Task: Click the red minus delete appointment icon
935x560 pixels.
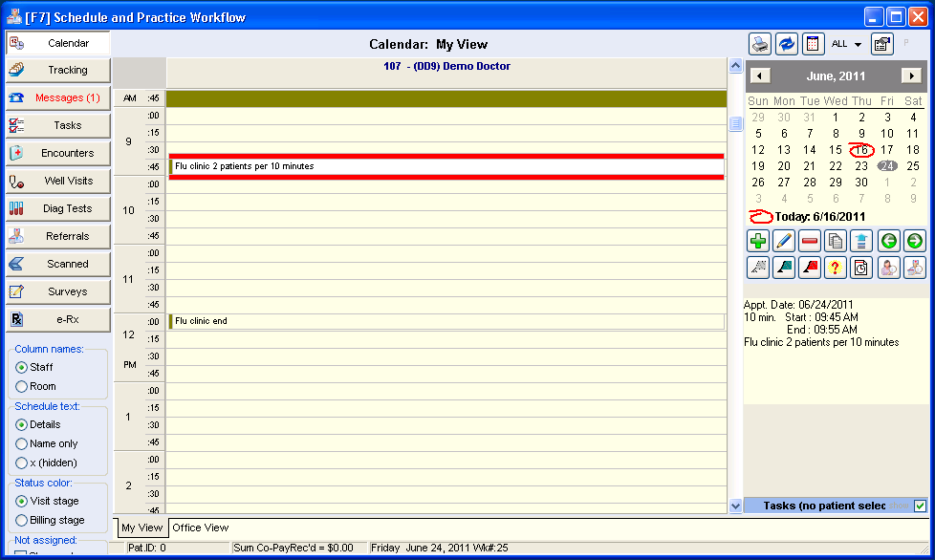Action: pos(810,241)
